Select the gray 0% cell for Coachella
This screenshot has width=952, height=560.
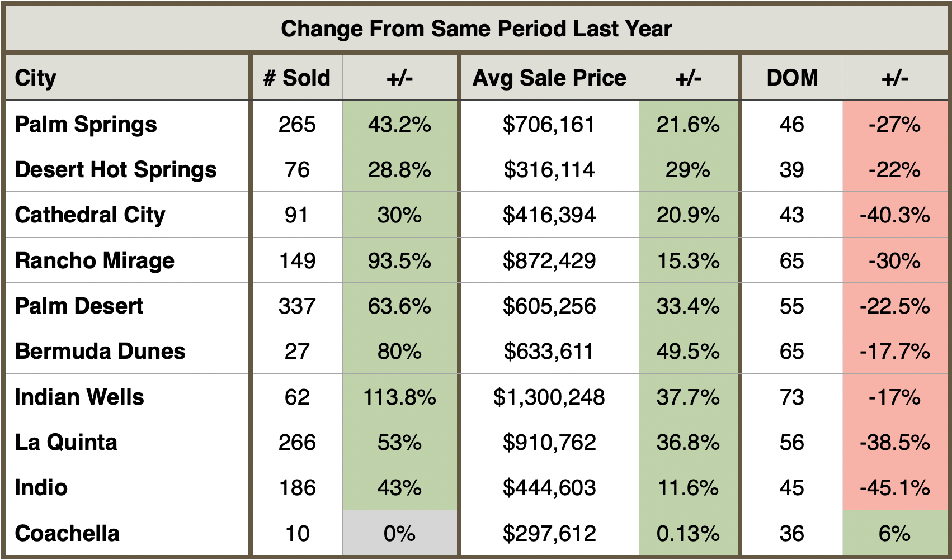point(399,533)
